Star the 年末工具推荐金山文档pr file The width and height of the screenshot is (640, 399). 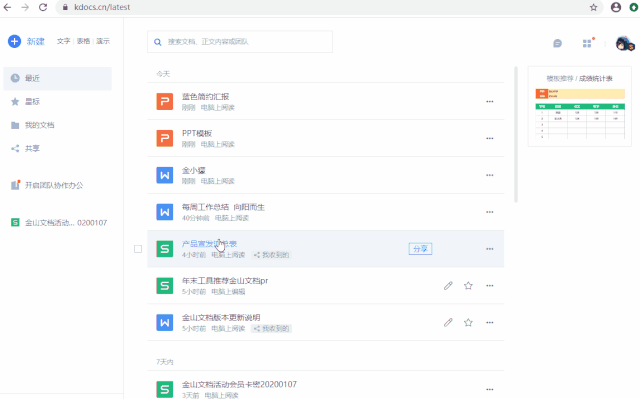click(x=468, y=286)
